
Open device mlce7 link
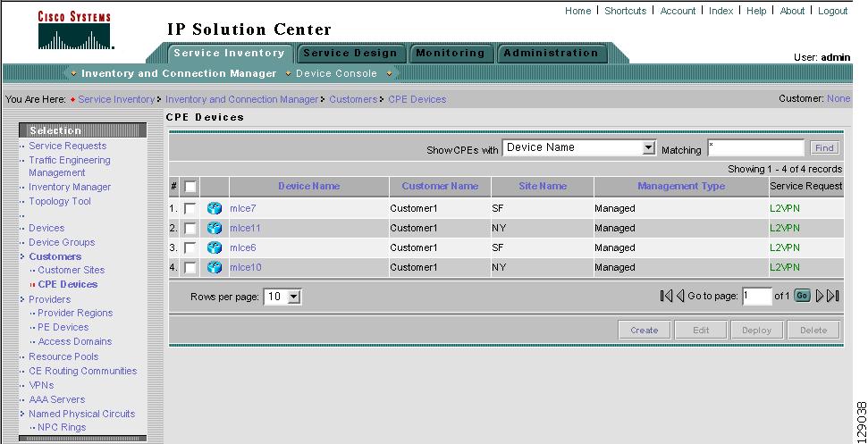coord(243,208)
